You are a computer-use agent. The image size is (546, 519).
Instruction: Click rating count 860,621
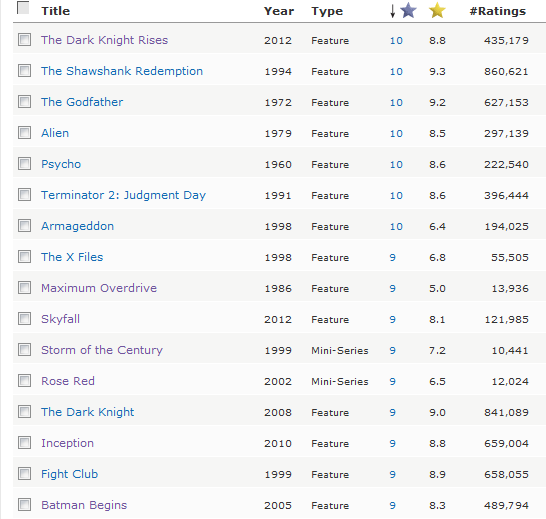[x=506, y=71]
